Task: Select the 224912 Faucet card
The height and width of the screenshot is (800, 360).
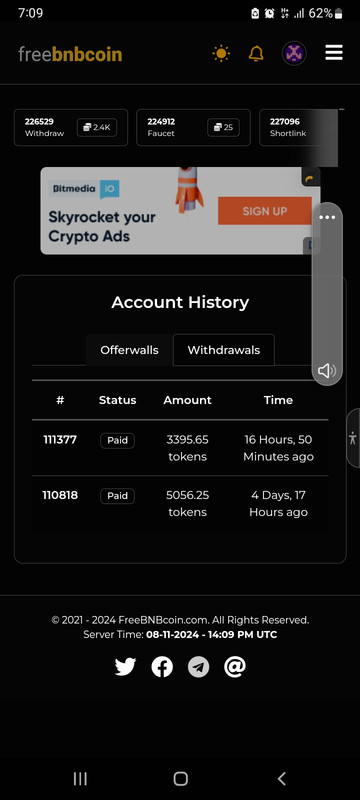Action: coord(193,128)
